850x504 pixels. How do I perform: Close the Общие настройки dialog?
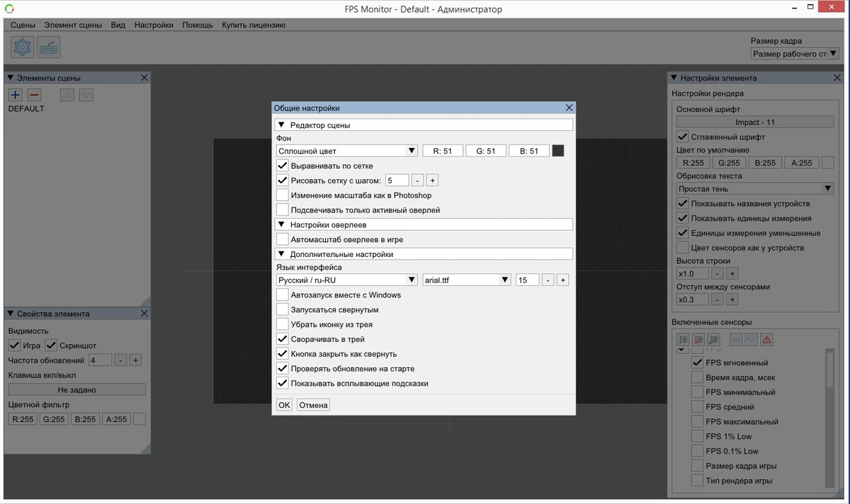[569, 108]
